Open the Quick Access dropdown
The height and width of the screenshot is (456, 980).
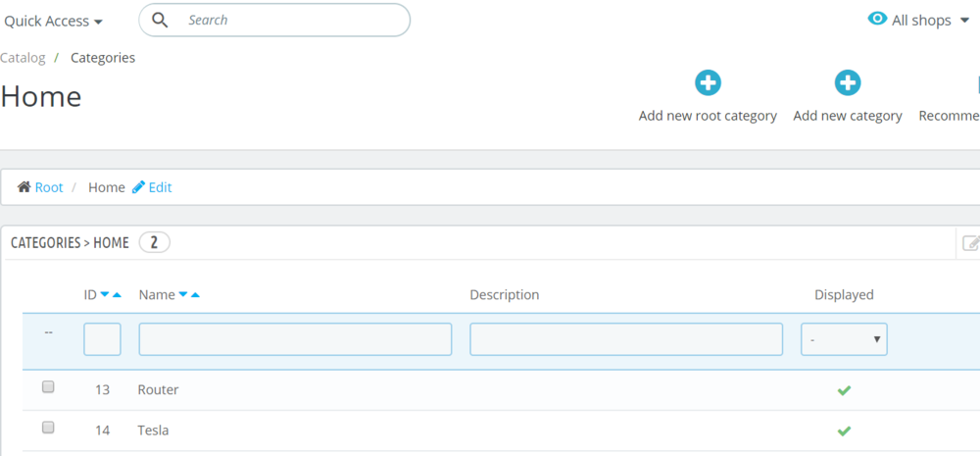pos(53,22)
